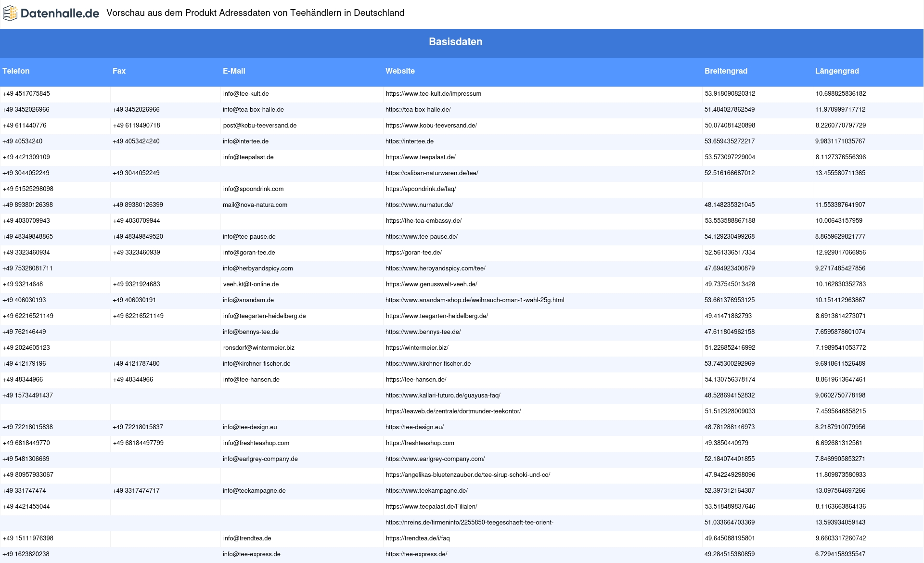
Task: Open the genusswelt-veeh.de URL
Action: point(432,284)
